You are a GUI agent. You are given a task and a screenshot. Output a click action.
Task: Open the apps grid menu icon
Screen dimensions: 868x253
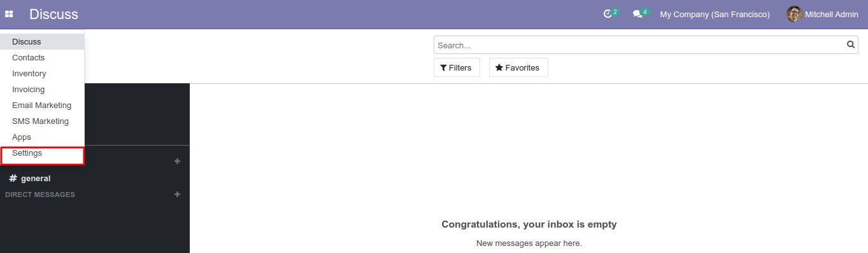9,14
